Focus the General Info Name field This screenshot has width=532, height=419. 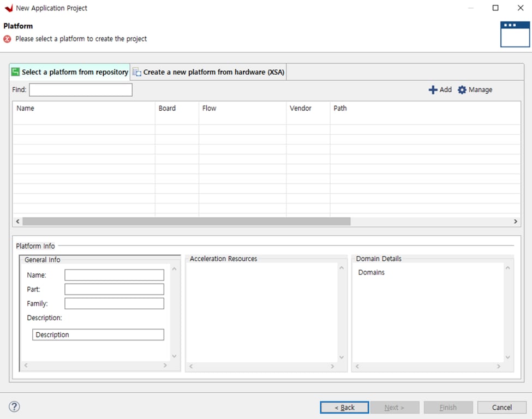pos(115,275)
